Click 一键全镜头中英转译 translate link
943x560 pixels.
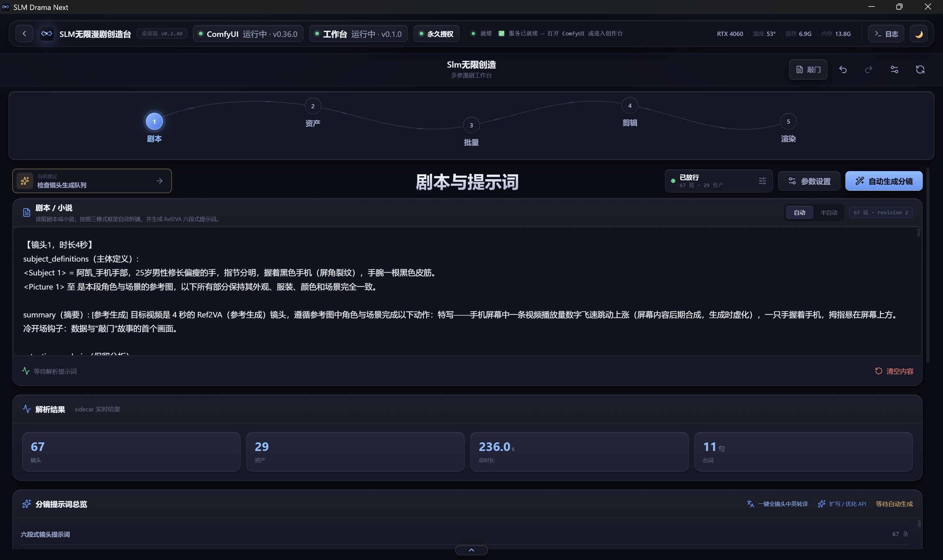pos(777,504)
